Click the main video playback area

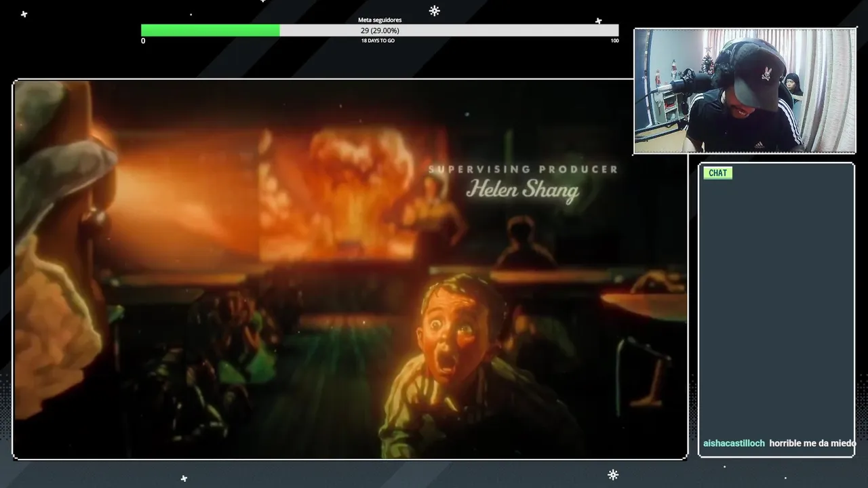[350, 270]
